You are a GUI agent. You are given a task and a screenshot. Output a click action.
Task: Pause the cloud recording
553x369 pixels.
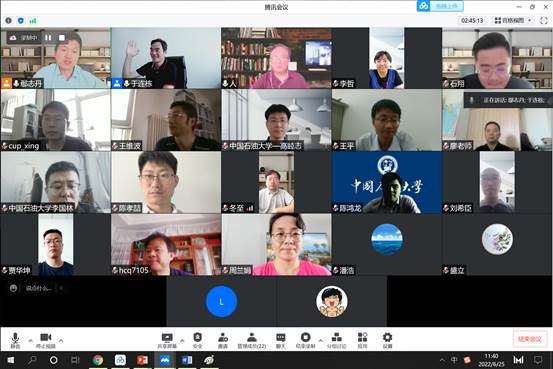pyautogui.click(x=48, y=37)
